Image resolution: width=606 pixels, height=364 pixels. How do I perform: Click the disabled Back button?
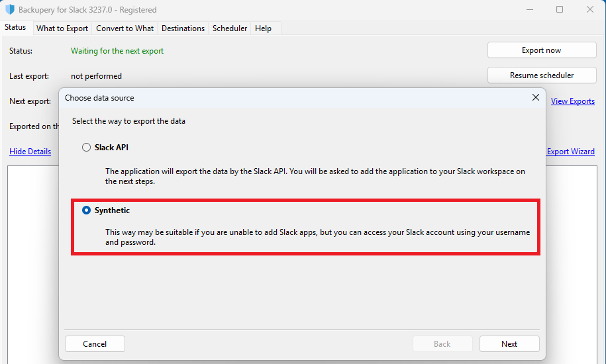coord(442,344)
